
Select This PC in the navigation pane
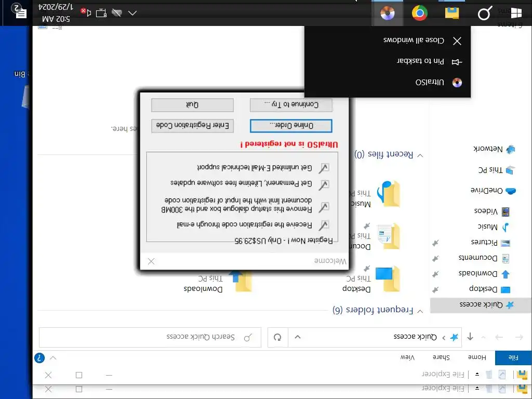496,170
